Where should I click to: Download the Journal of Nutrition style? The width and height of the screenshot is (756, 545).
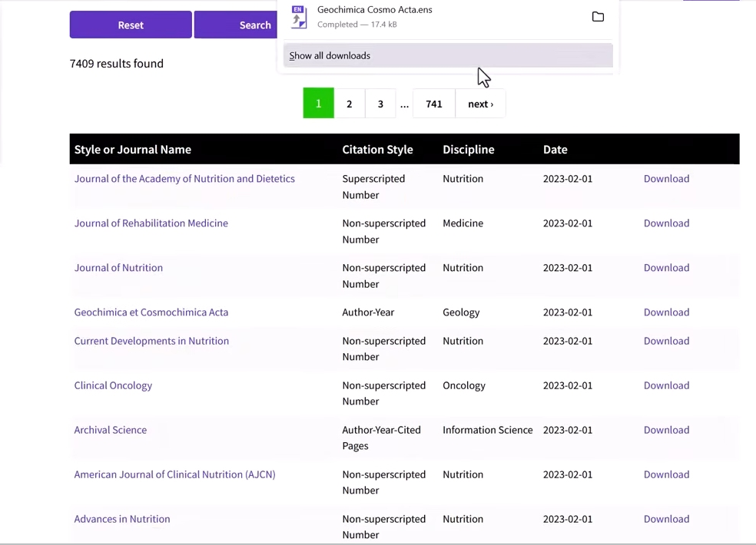click(x=666, y=268)
